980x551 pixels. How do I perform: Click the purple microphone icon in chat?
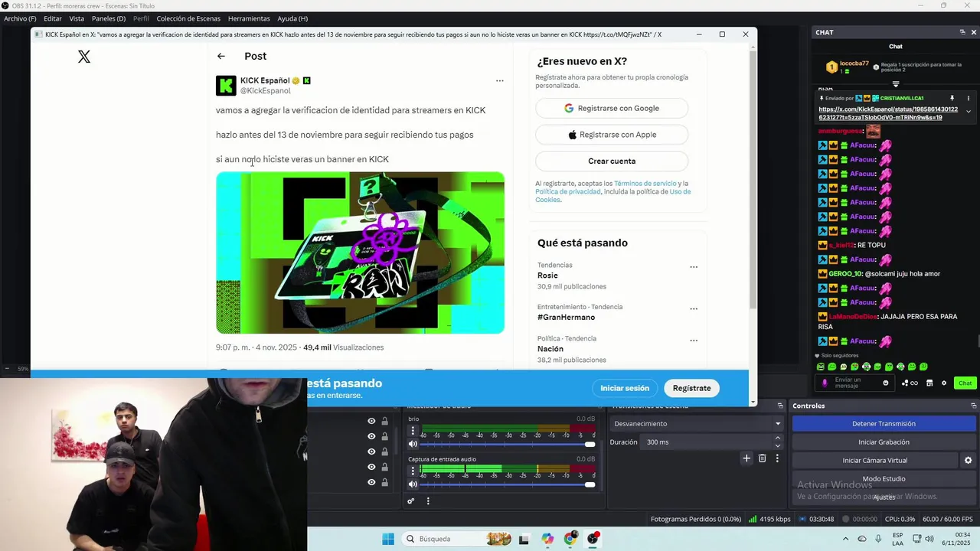pyautogui.click(x=825, y=383)
